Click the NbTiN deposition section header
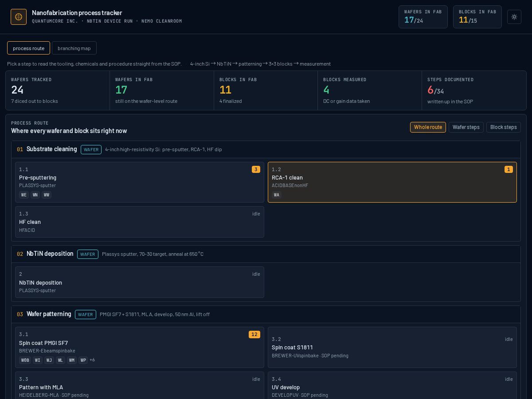The image size is (532, 399). pyautogui.click(x=266, y=254)
